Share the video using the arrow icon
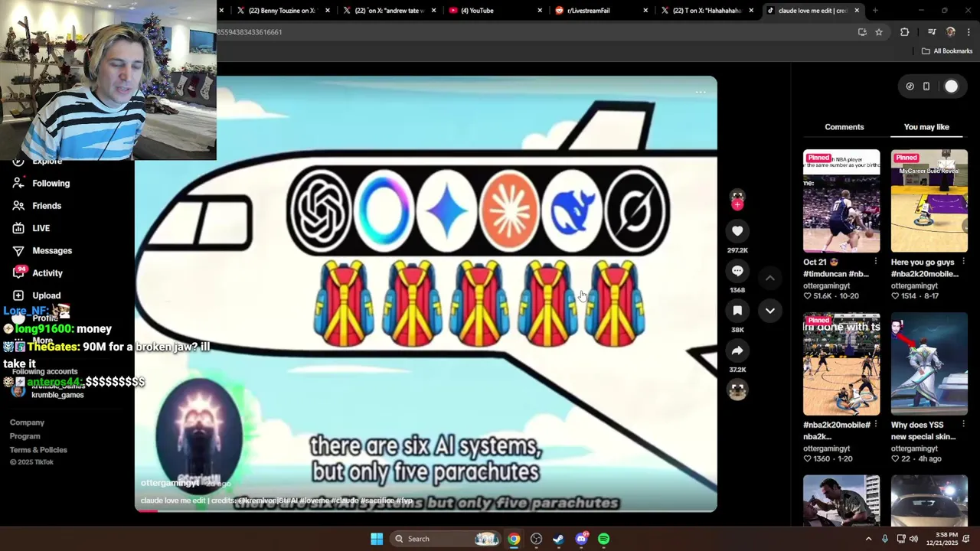The height and width of the screenshot is (551, 980). pos(737,350)
